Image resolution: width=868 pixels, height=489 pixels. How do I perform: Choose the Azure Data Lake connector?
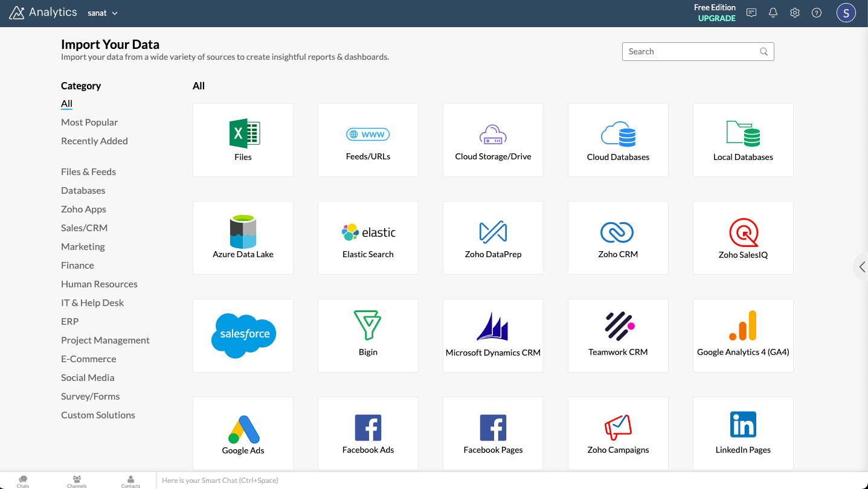[243, 238]
